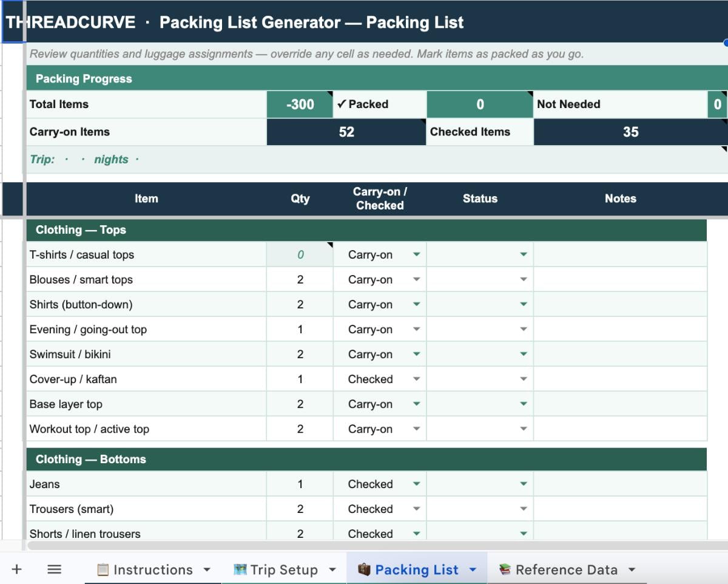Open the Status dropdown for Swimsuit / bikini

click(524, 354)
